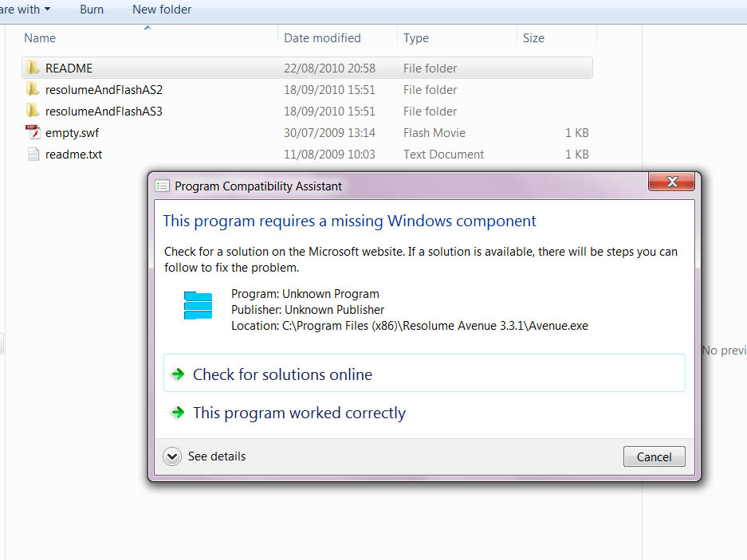Select readme.txt file name
The height and width of the screenshot is (560, 747).
point(74,155)
